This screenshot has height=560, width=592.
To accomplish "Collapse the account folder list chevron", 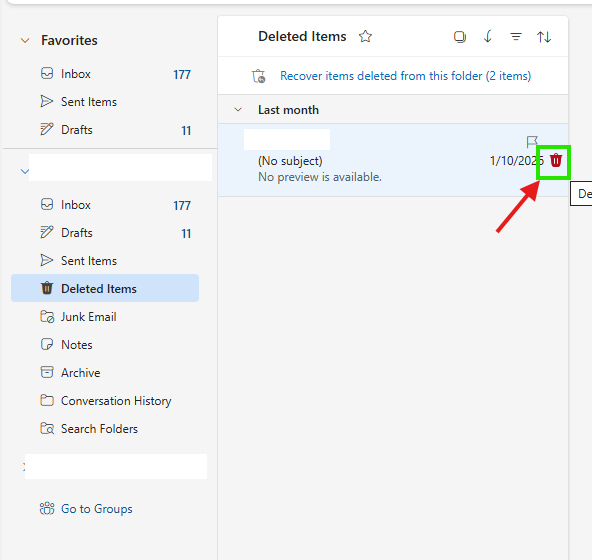I will click(x=25, y=171).
